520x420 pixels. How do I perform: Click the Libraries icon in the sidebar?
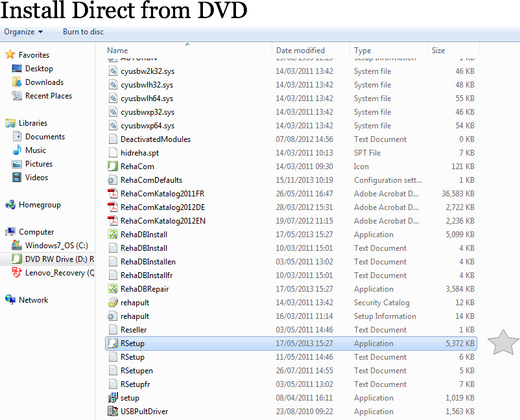point(10,123)
